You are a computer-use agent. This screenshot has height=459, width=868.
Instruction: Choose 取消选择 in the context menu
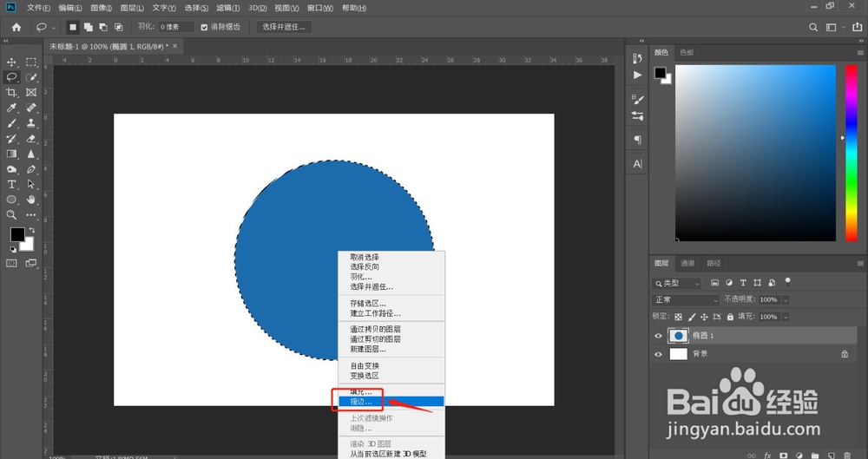391,257
